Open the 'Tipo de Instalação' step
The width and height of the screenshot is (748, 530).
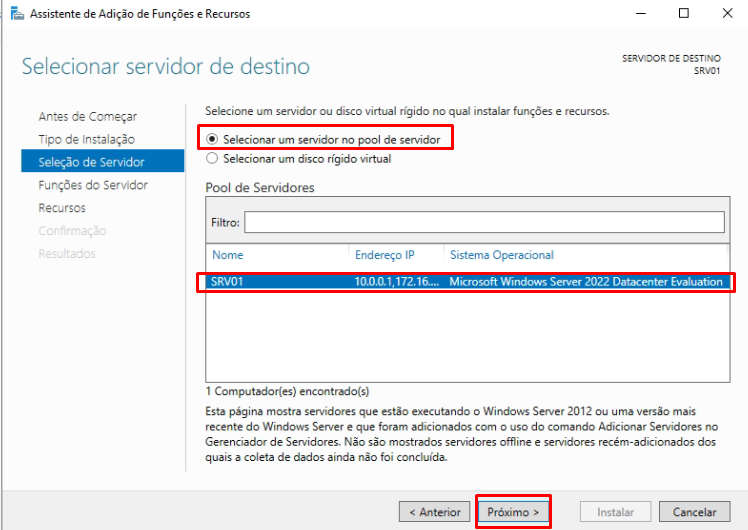(x=86, y=139)
